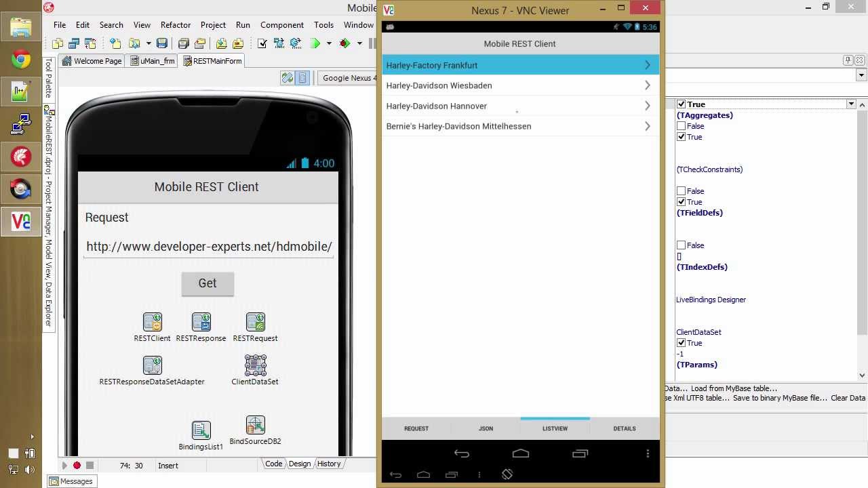Click the checkmark syntax check toolbar icon
Viewport: 868px width, 488px height.
coord(262,43)
